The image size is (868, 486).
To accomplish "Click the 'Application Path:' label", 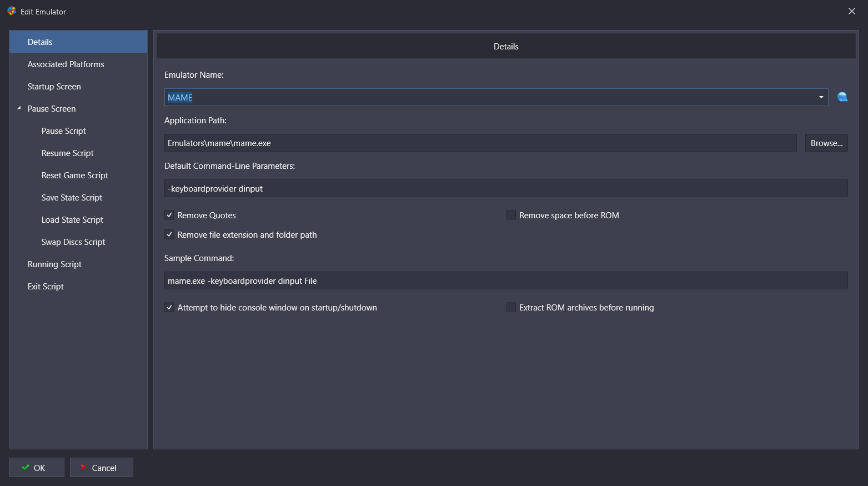I will coord(195,120).
